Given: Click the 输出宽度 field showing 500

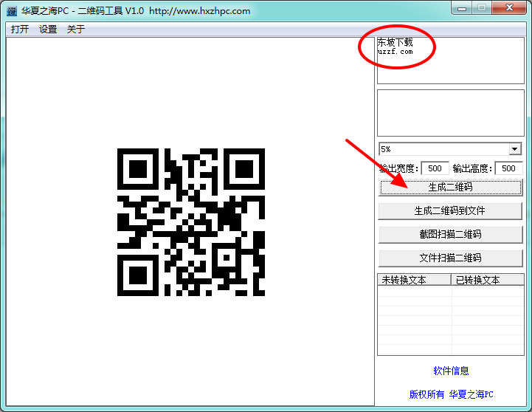Looking at the screenshot, I should click(435, 168).
